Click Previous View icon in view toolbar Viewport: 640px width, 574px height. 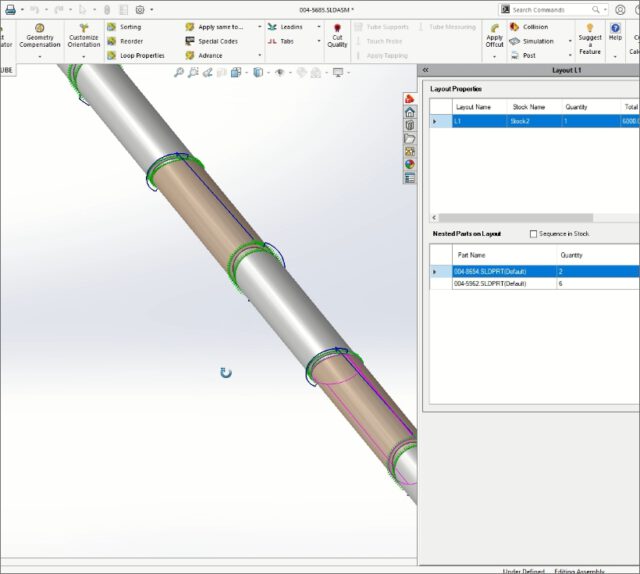click(207, 73)
